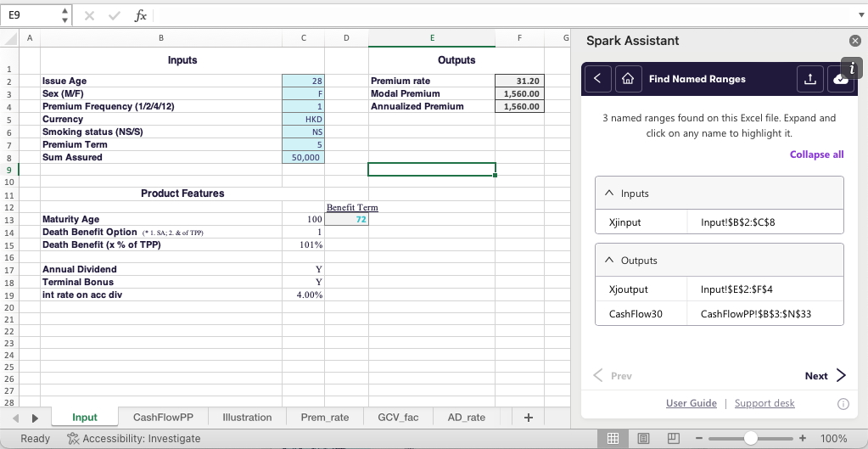Select the 4.00% interest rate cell
Image resolution: width=868 pixels, height=449 pixels.
click(x=303, y=295)
